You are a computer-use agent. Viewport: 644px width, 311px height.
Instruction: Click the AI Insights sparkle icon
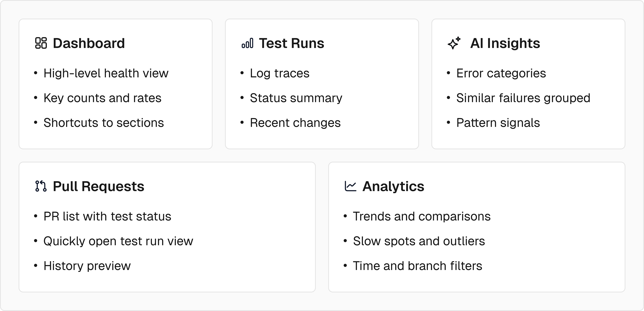click(x=454, y=43)
